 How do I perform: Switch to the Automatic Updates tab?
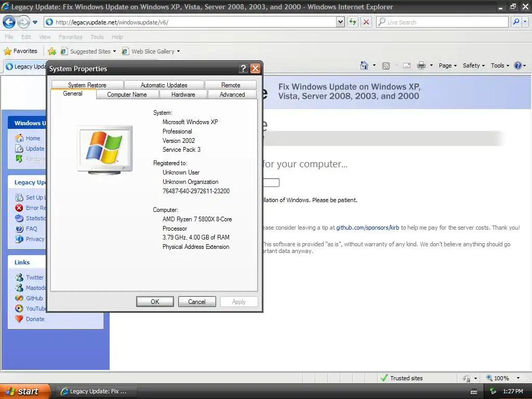[x=164, y=85]
